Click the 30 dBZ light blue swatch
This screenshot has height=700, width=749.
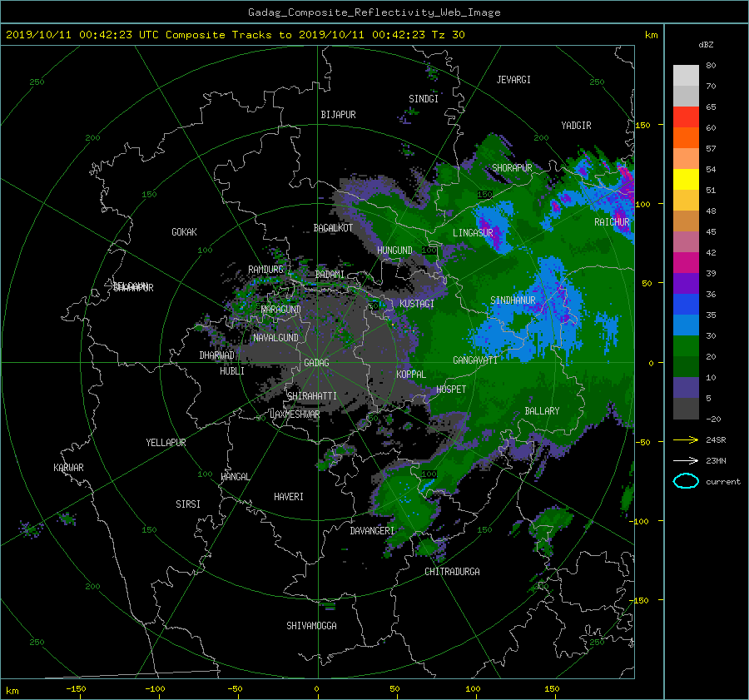pyautogui.click(x=686, y=325)
